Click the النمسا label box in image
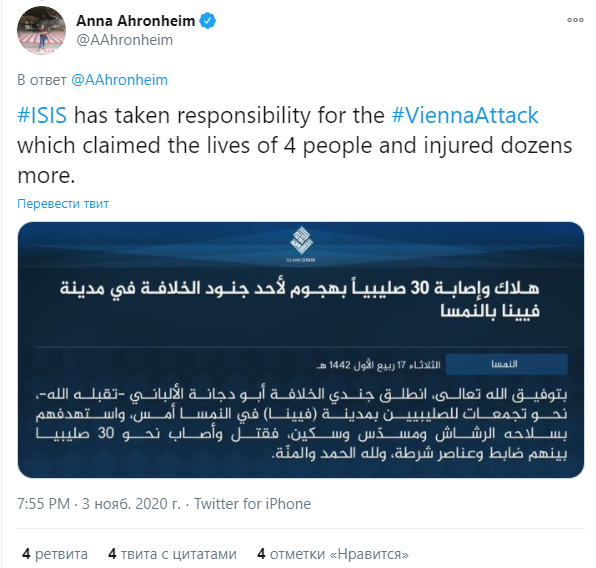This screenshot has width=596, height=568. (507, 364)
